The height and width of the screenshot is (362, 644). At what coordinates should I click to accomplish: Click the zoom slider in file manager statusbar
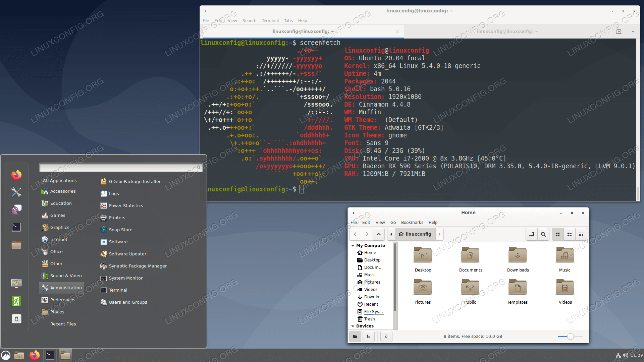point(571,337)
